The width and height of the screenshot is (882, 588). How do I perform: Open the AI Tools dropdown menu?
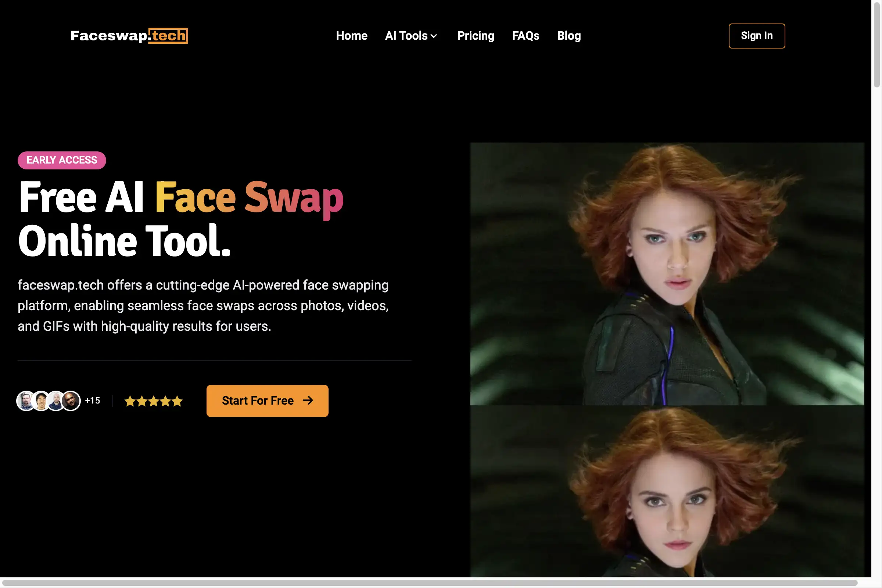[x=411, y=36]
